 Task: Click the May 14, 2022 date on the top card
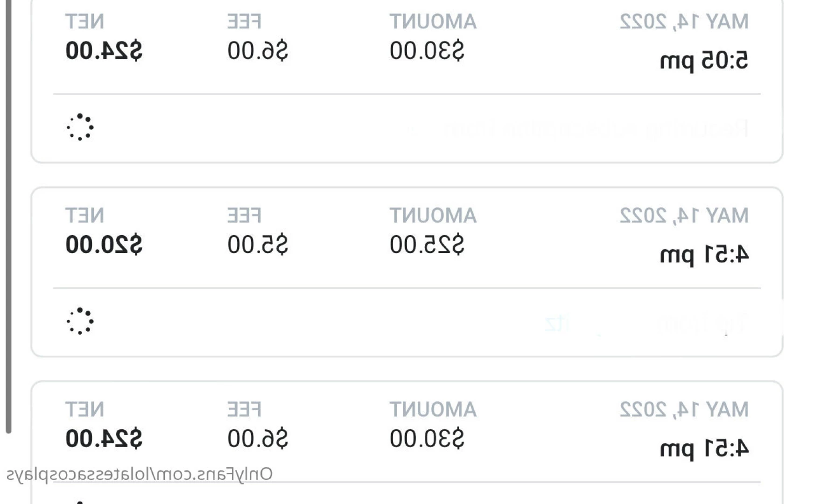684,21
